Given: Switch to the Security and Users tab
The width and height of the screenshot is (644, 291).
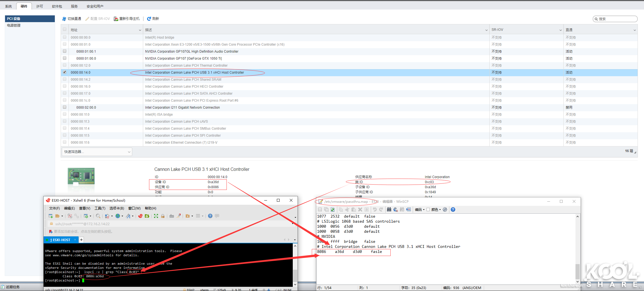Looking at the screenshot, I should coord(95,6).
